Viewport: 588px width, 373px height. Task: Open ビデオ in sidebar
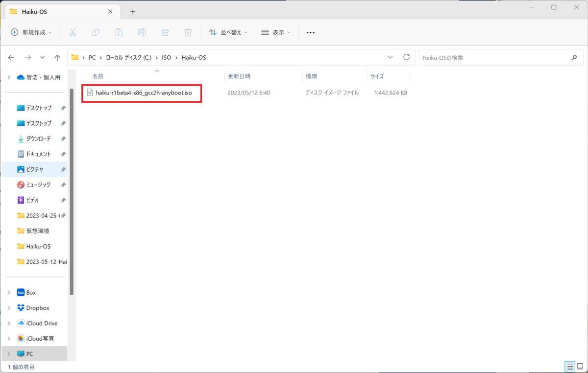(32, 200)
